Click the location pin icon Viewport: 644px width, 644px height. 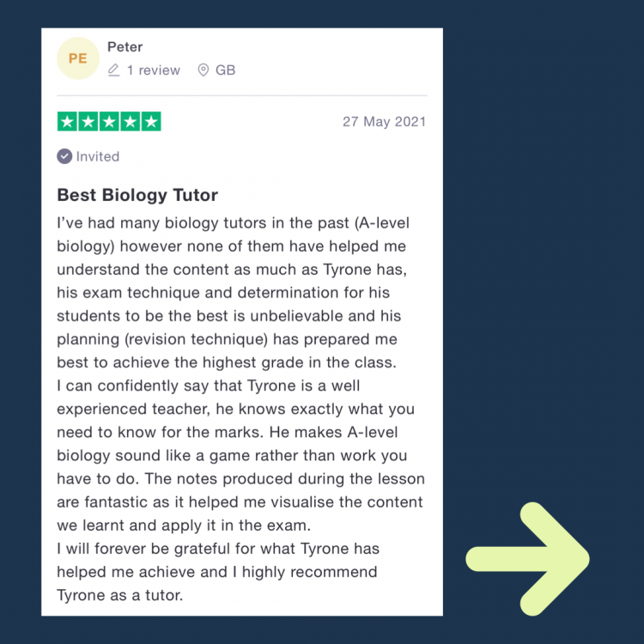(x=204, y=70)
